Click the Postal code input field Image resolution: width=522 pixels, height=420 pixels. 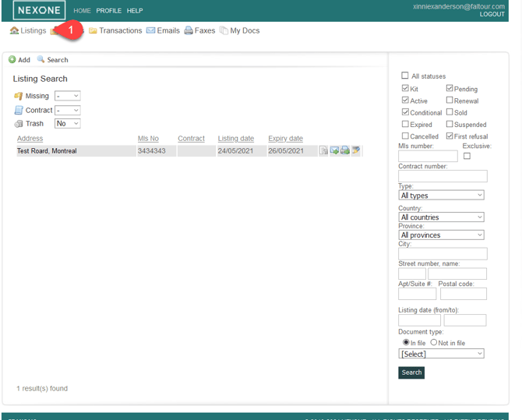[464, 294]
